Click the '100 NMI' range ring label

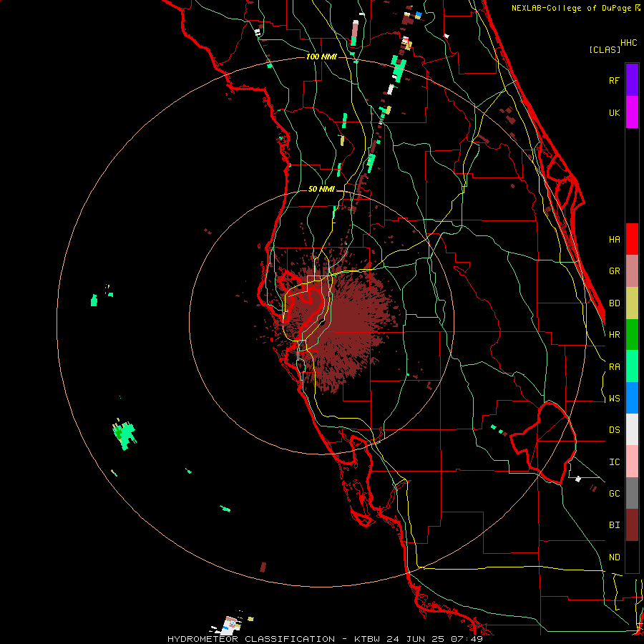pyautogui.click(x=321, y=57)
